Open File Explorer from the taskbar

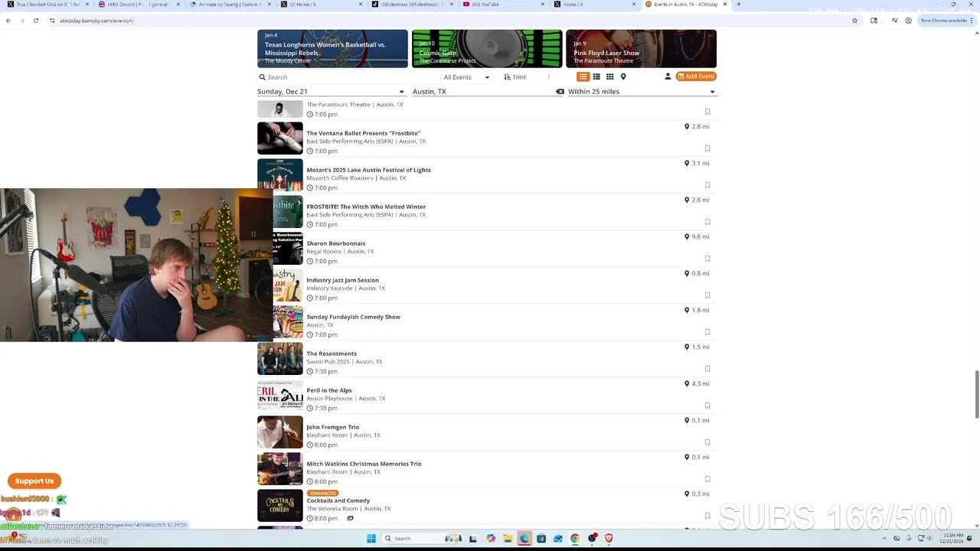pos(507,538)
